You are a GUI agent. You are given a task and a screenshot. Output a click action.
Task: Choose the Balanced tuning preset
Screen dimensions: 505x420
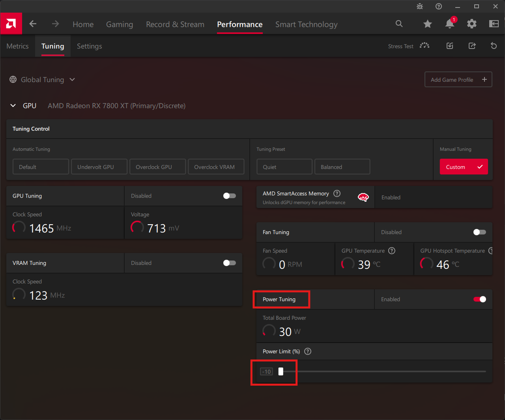click(x=342, y=167)
